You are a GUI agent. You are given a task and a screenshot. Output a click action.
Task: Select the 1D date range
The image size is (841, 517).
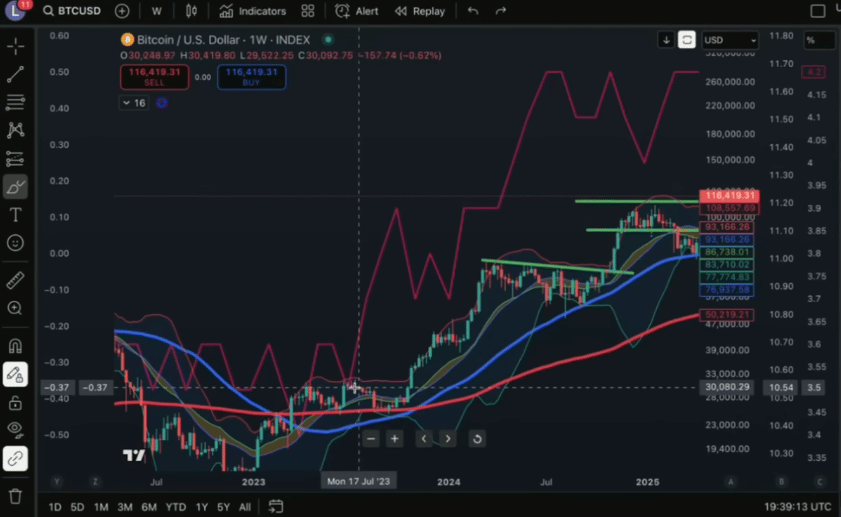tap(55, 507)
